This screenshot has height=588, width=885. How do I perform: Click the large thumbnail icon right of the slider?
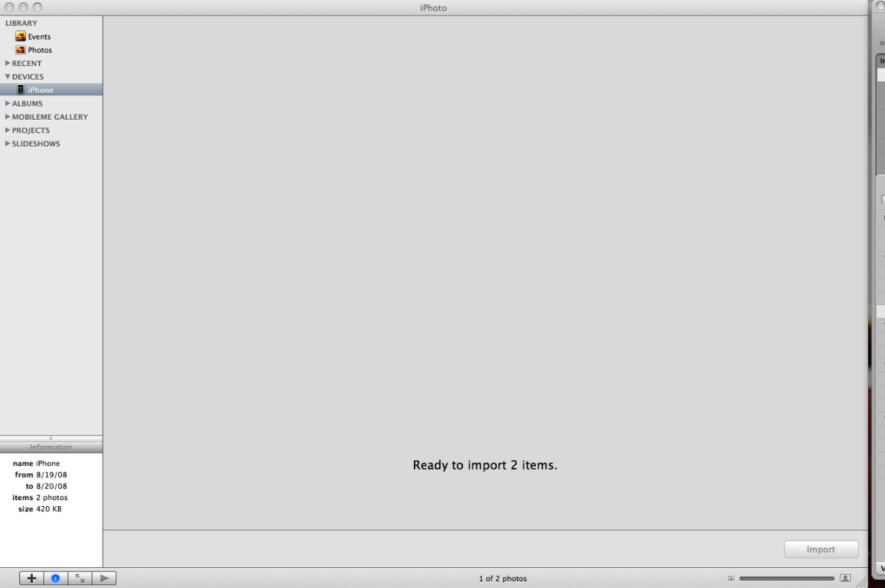coord(846,578)
